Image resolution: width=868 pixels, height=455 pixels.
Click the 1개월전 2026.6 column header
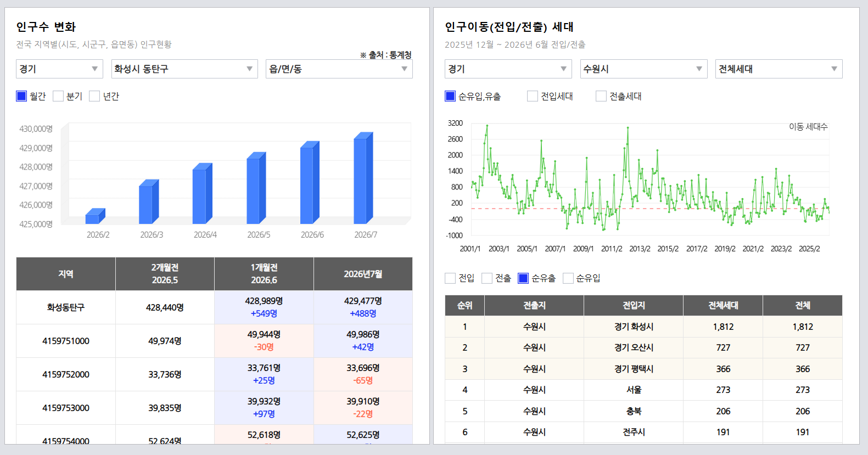coord(264,274)
